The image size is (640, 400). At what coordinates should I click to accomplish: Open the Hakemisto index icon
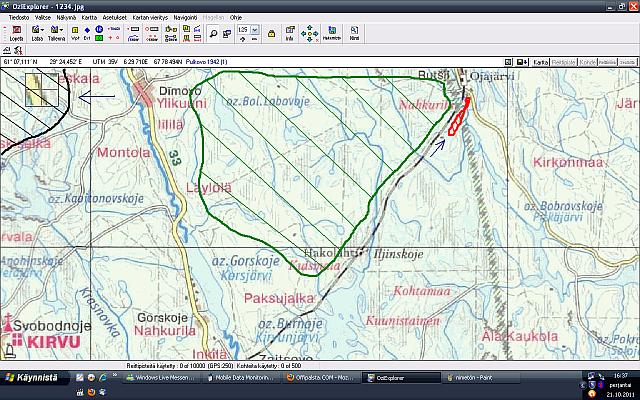coord(332,34)
